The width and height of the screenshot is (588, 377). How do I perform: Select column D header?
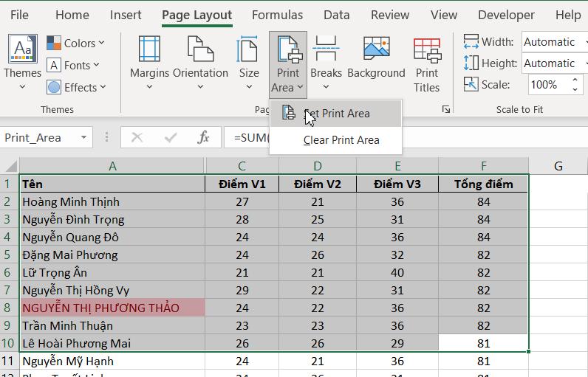pyautogui.click(x=317, y=165)
